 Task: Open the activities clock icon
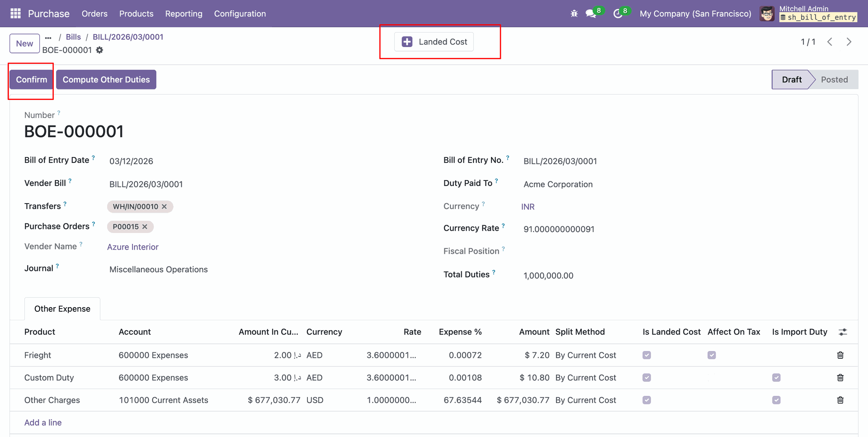point(618,14)
